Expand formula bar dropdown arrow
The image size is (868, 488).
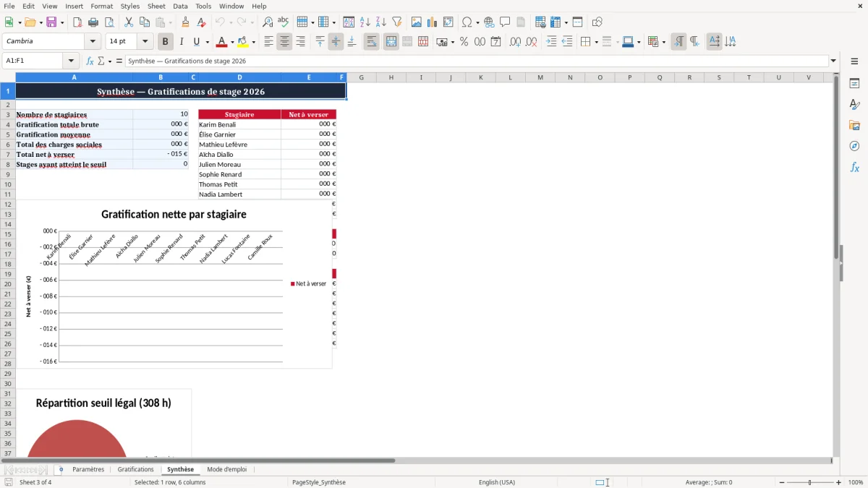coord(834,61)
